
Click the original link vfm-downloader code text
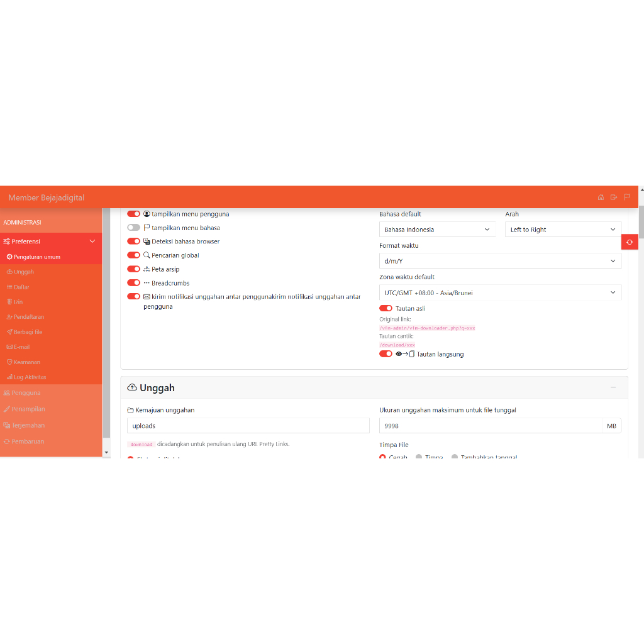point(427,328)
